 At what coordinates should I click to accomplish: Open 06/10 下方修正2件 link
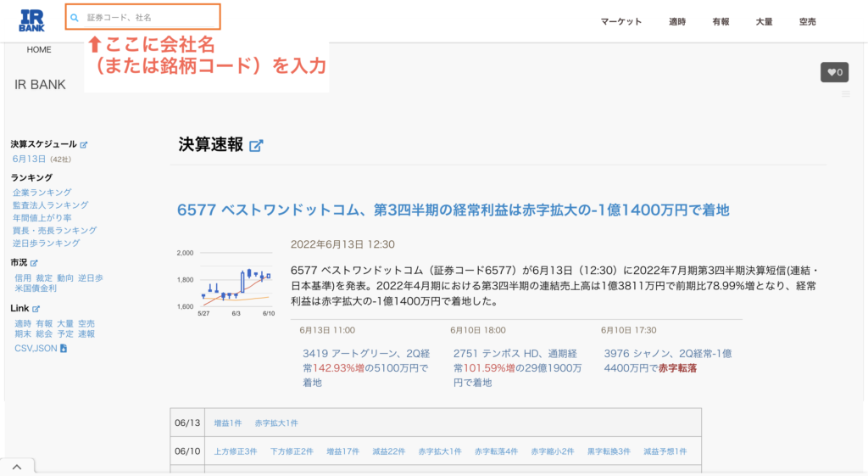pos(292,451)
